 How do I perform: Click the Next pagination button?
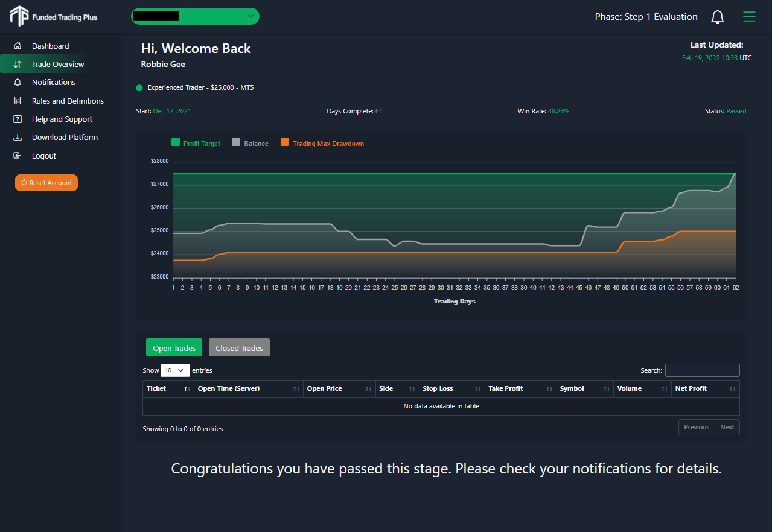click(727, 427)
